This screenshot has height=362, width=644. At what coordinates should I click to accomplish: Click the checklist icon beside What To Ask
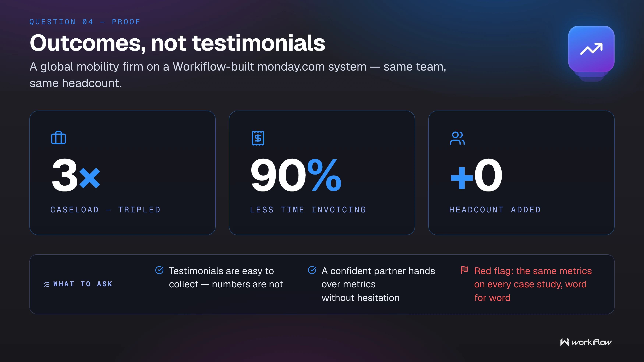pos(46,284)
